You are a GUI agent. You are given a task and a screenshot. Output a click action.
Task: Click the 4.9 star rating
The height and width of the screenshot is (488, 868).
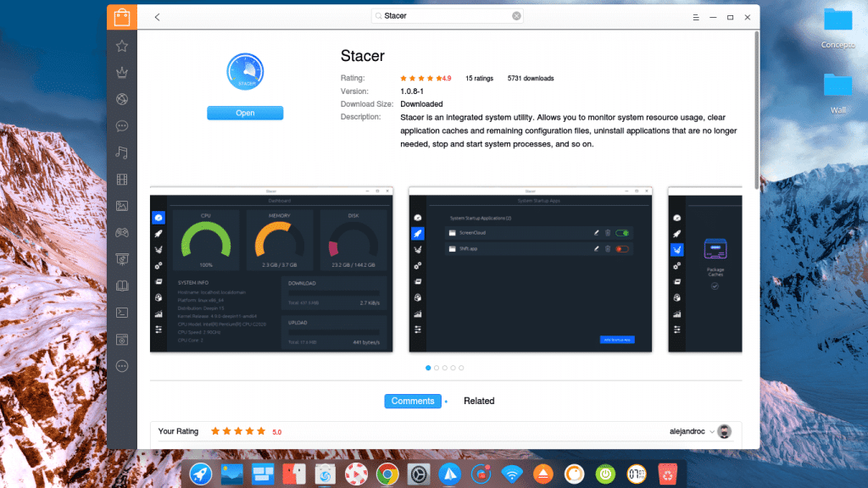426,79
